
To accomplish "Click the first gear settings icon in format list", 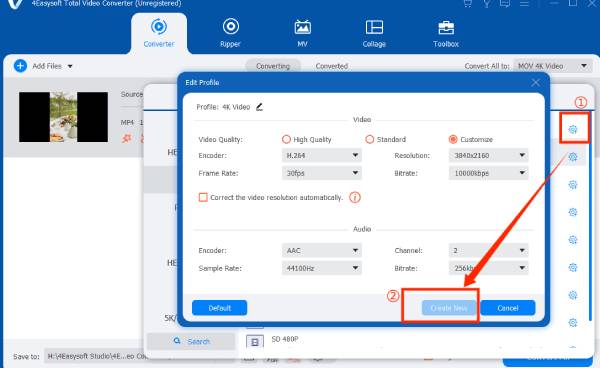I will coord(573,129).
